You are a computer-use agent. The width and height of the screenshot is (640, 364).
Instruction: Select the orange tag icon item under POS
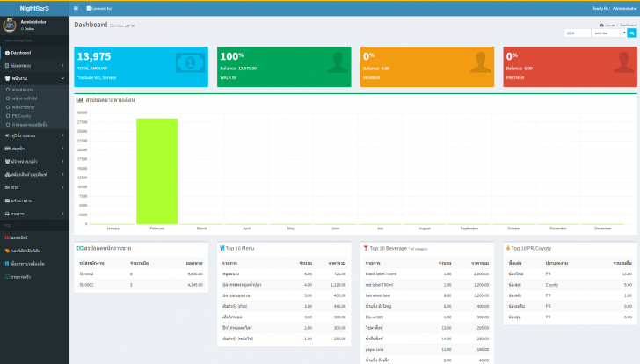(34, 251)
